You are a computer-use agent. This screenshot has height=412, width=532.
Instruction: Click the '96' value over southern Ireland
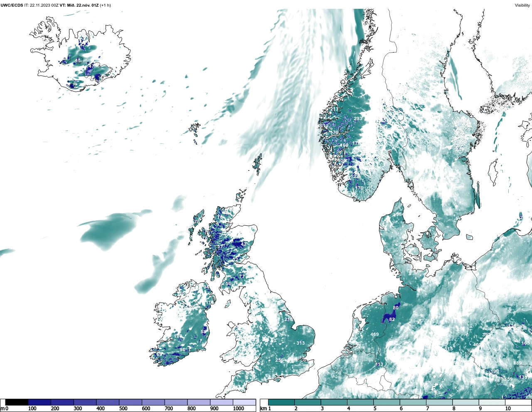182,350
